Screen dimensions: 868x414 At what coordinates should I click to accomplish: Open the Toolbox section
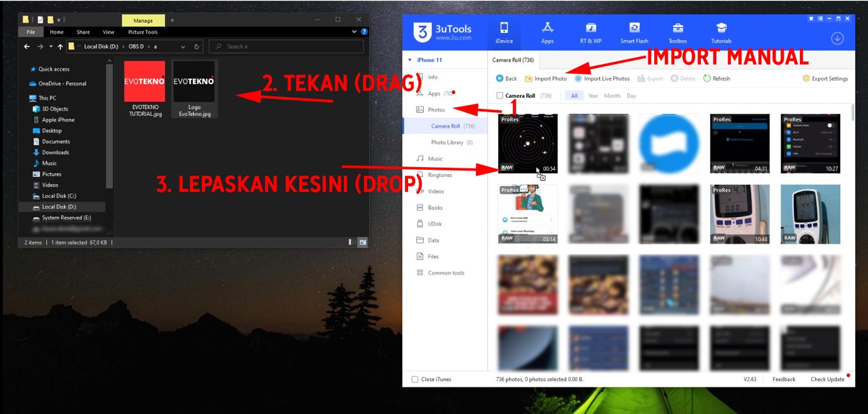pyautogui.click(x=678, y=32)
